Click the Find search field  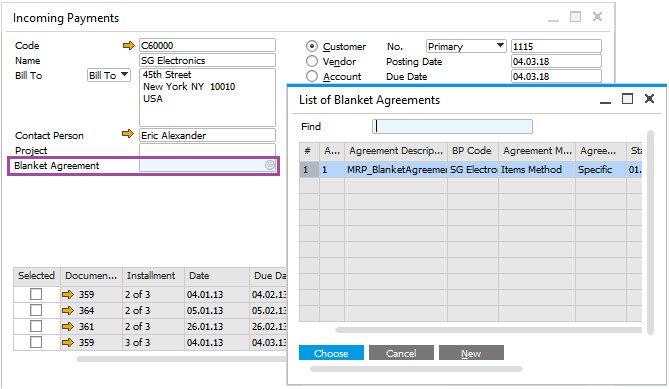452,127
